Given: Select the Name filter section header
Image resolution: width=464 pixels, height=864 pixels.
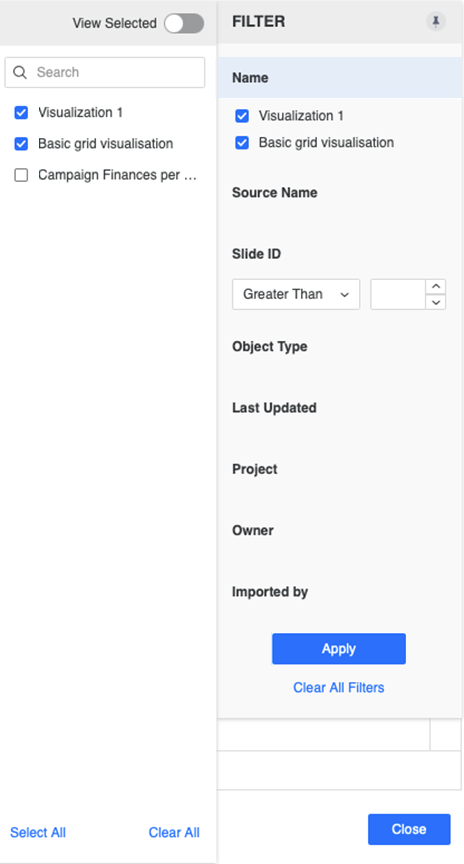Looking at the screenshot, I should pos(339,78).
